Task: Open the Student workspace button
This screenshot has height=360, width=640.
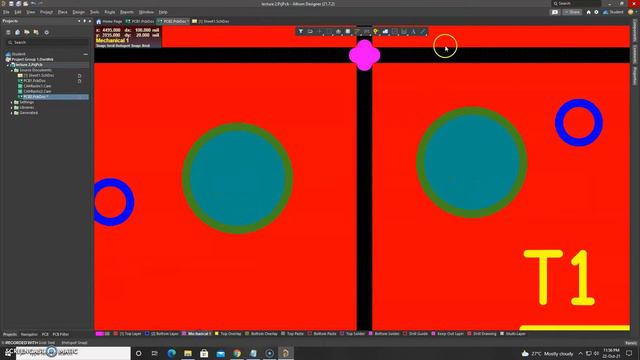Action: click(613, 12)
